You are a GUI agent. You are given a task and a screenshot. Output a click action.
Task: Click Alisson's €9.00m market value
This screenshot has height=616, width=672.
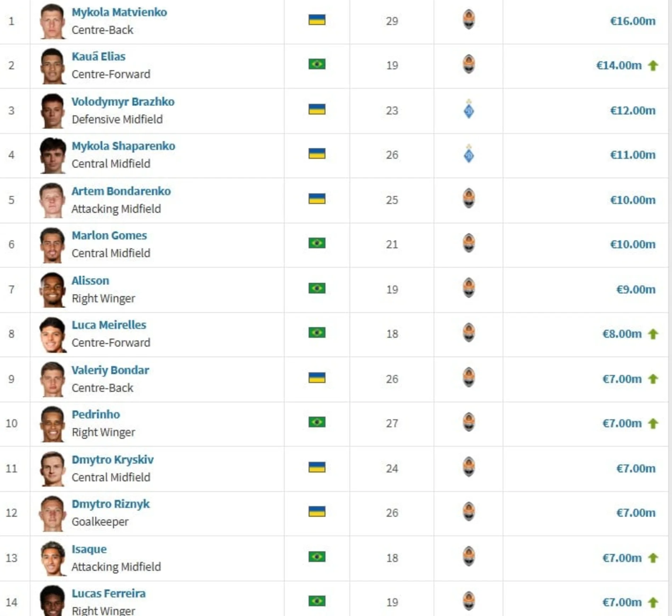(x=636, y=290)
